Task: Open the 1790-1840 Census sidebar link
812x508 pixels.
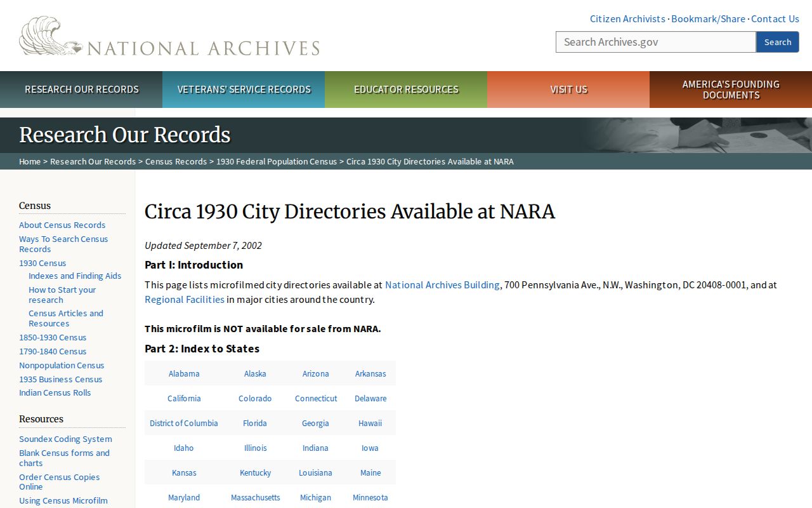Action: coord(53,351)
